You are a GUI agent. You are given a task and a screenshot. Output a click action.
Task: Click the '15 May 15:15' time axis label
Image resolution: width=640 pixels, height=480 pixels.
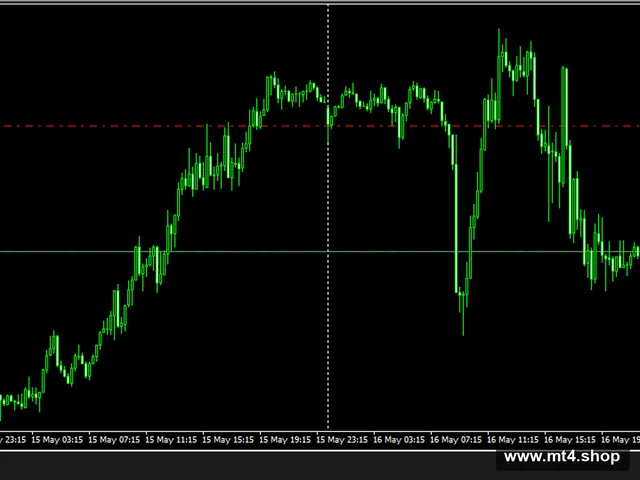(228, 440)
